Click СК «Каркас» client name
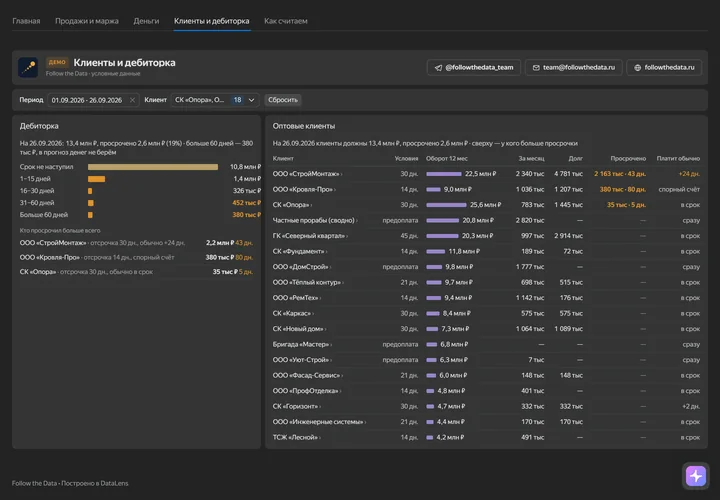 [292, 314]
